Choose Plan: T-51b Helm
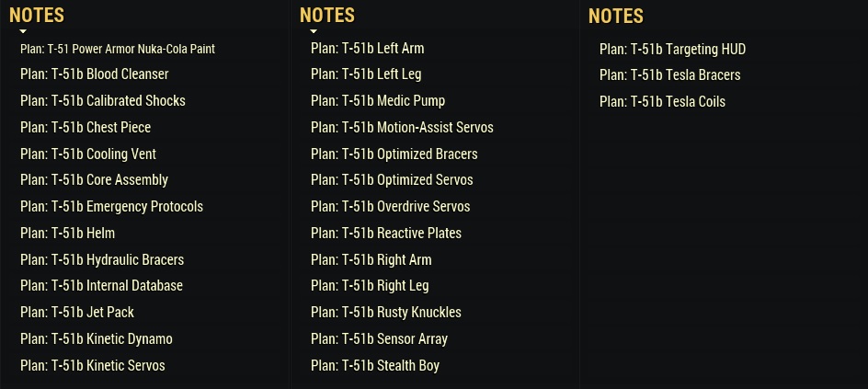The image size is (868, 389). coord(67,234)
